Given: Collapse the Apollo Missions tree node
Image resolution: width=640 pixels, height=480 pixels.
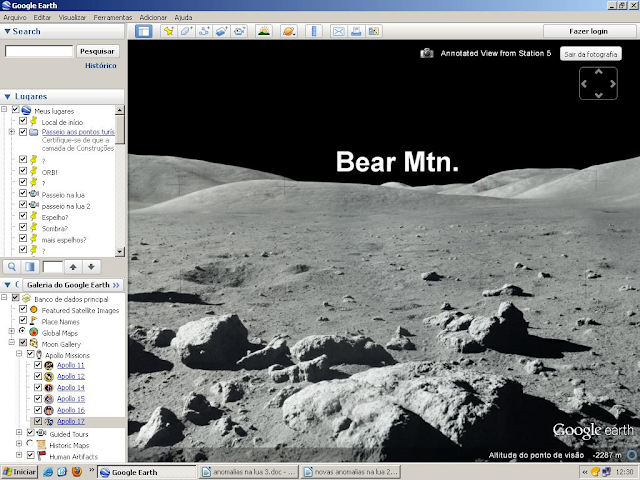Looking at the screenshot, I should [x=19, y=354].
